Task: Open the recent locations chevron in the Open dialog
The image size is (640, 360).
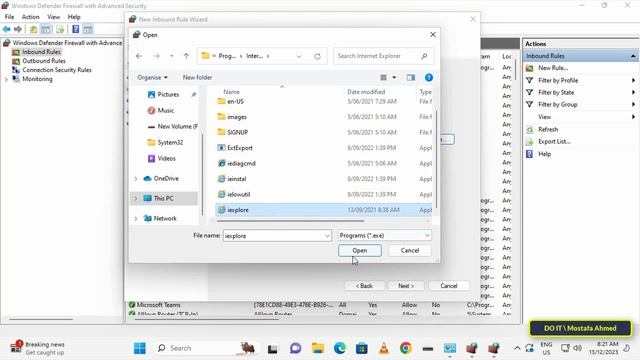Action: (171, 56)
